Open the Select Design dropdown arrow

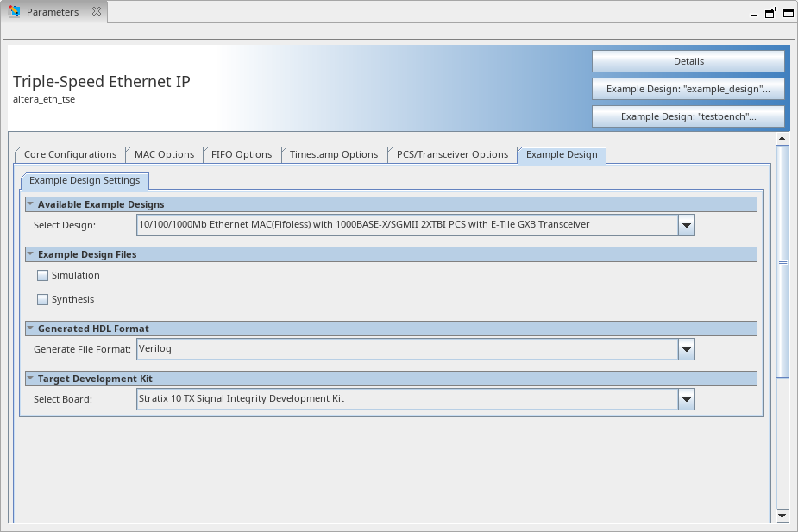pyautogui.click(x=687, y=225)
